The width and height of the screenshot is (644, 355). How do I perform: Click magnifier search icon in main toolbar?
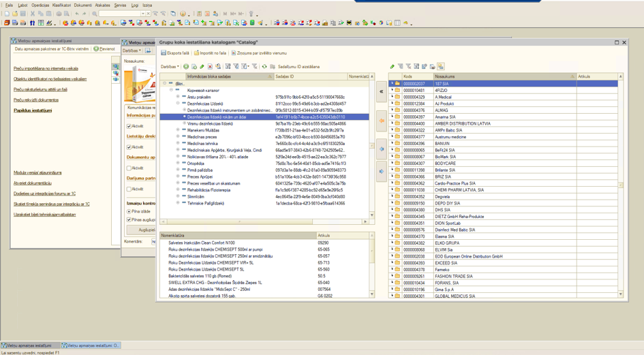click(x=95, y=14)
